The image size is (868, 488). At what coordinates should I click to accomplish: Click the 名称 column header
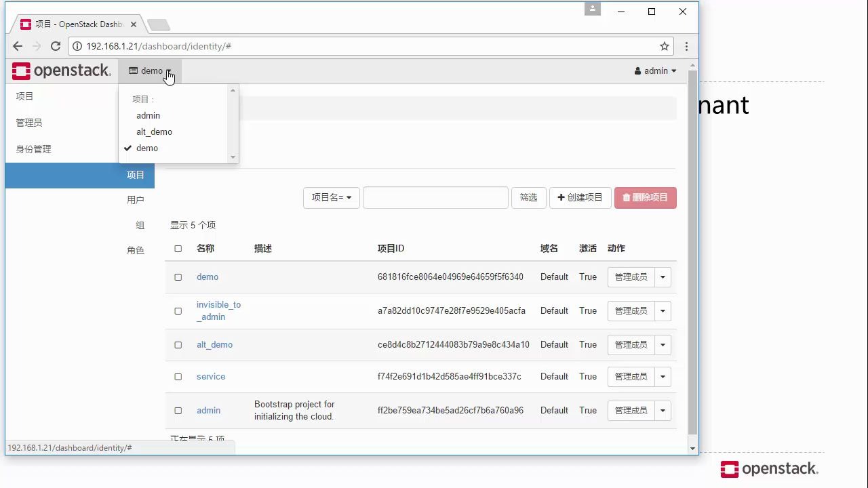[x=205, y=248]
